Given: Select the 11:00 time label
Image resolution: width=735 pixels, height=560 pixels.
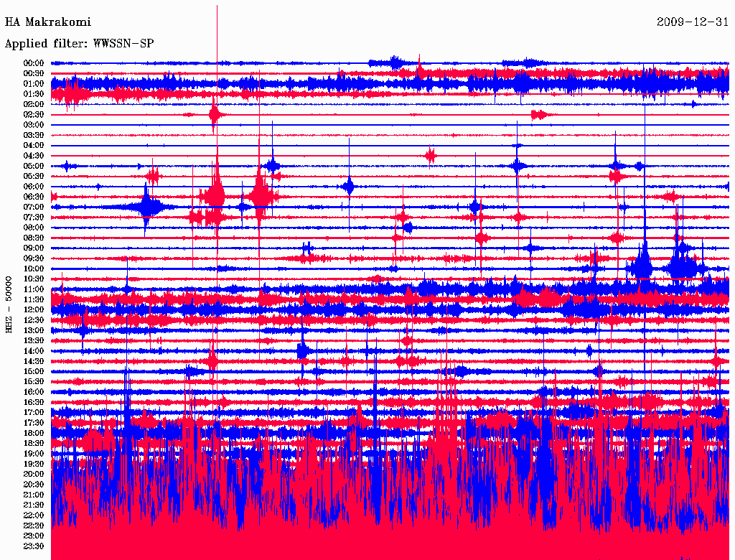Looking at the screenshot, I should (x=34, y=289).
